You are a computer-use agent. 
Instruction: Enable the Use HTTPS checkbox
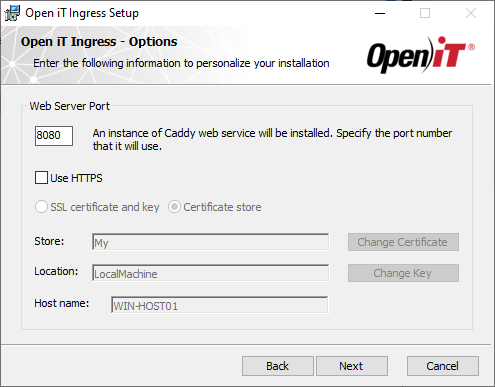click(x=41, y=178)
